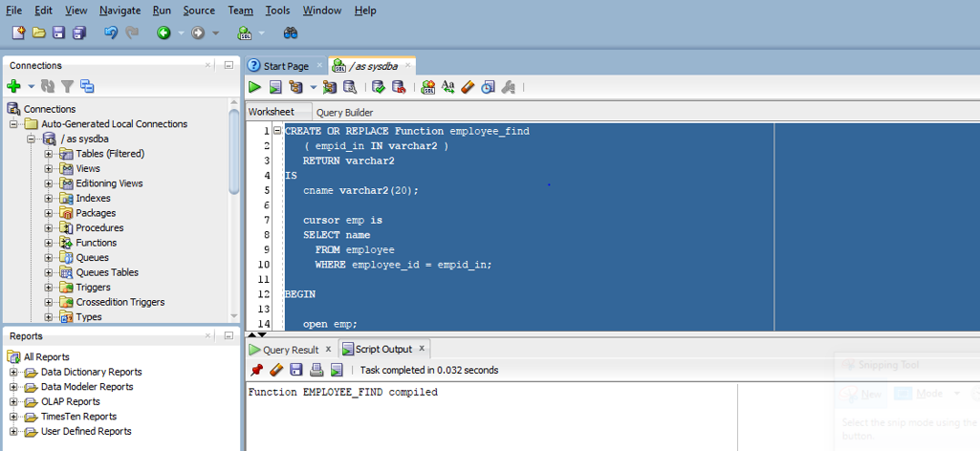Click the gray Forward navigation arrow
980x451 pixels.
point(198,32)
